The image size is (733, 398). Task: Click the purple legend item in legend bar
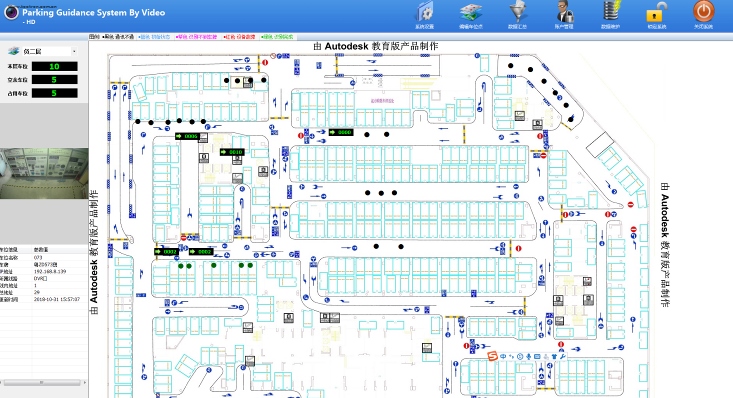click(x=196, y=36)
